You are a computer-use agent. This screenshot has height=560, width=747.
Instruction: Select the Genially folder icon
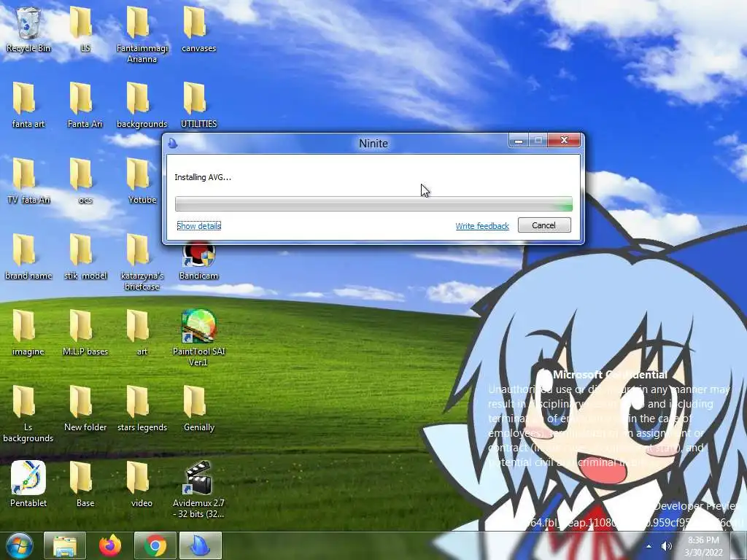[x=198, y=408]
